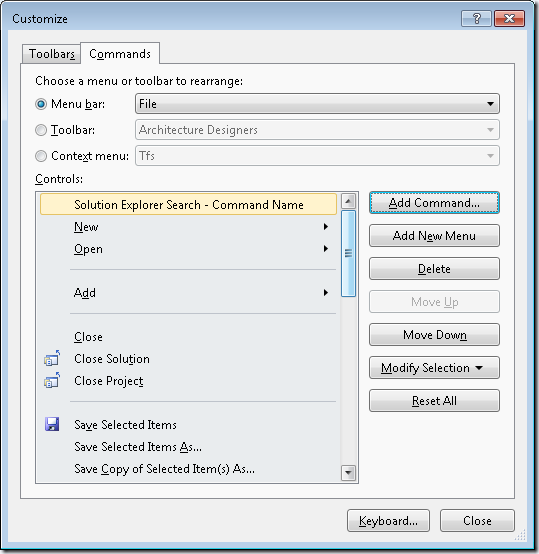Click the Save Selected Items floppy icon

point(52,424)
